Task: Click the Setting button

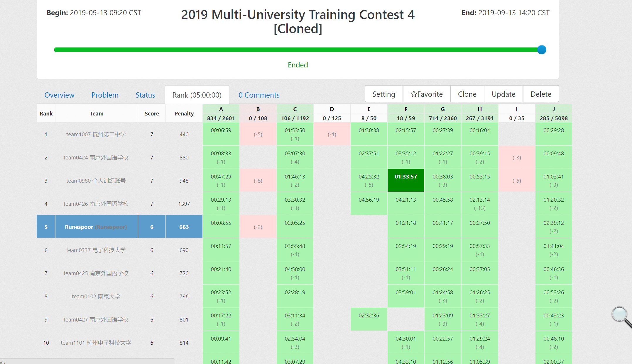Action: 383,94
